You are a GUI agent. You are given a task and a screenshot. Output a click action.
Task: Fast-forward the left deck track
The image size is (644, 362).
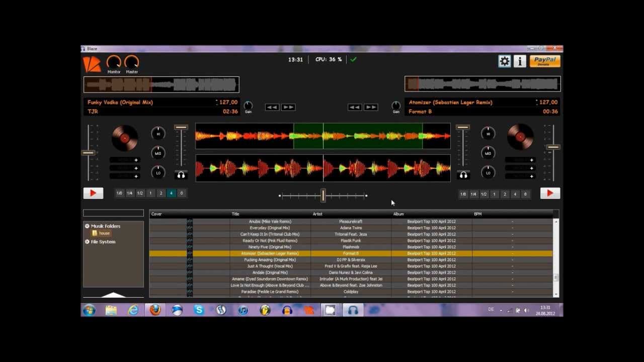pos(288,107)
